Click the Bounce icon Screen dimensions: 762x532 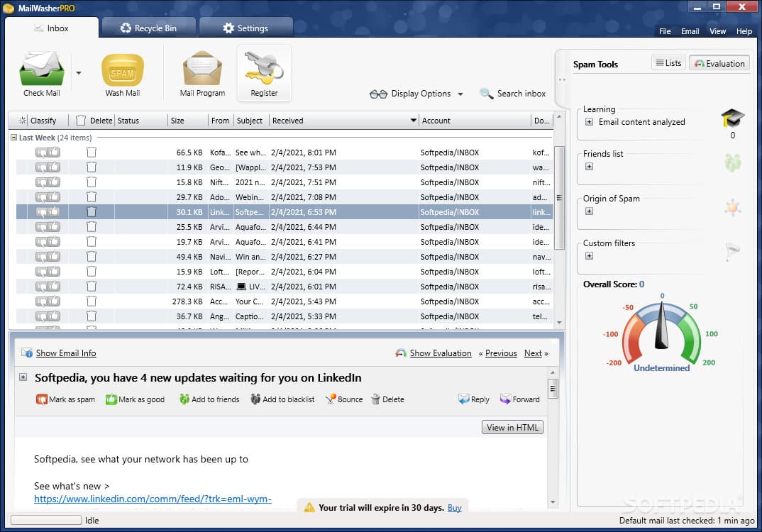pyautogui.click(x=331, y=399)
